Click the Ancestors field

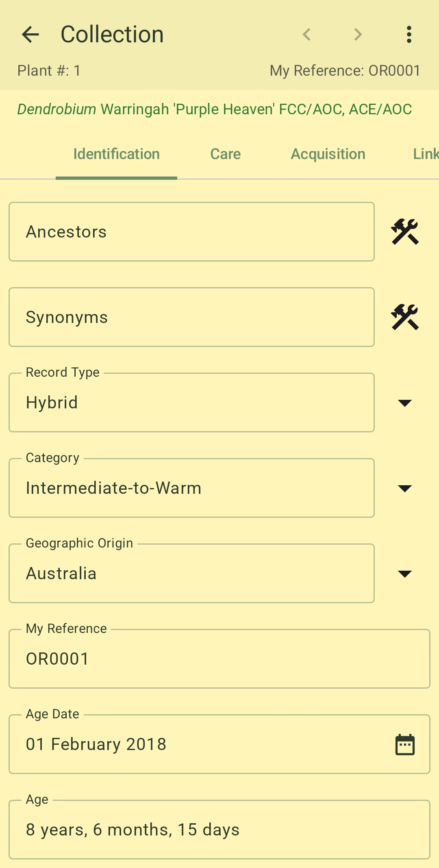191,232
